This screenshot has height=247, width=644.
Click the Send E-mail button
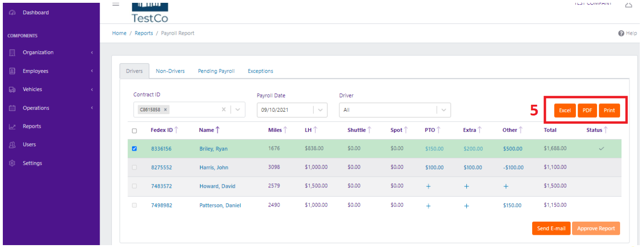click(x=551, y=229)
